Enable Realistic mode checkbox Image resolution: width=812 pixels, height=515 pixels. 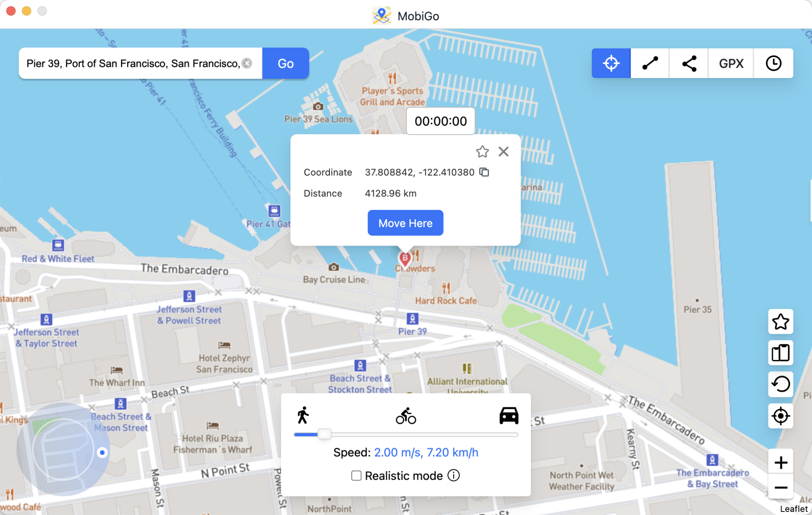(x=356, y=475)
